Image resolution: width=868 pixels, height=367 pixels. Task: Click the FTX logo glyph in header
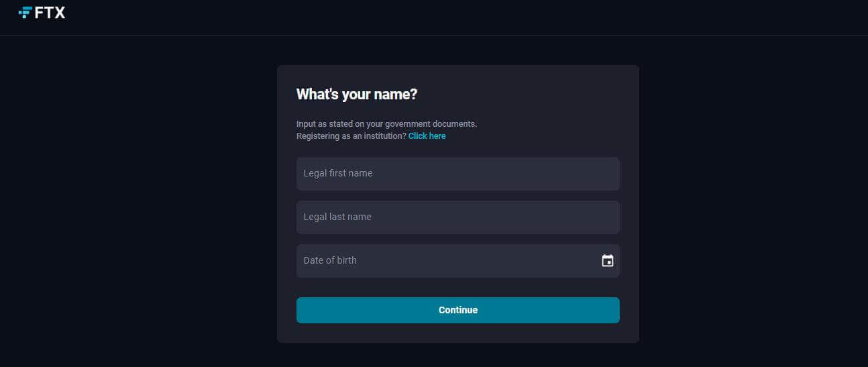click(x=25, y=12)
